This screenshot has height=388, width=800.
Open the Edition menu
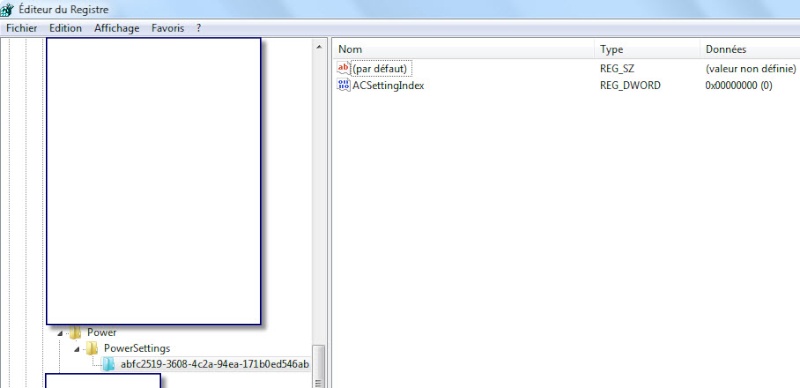click(x=65, y=29)
